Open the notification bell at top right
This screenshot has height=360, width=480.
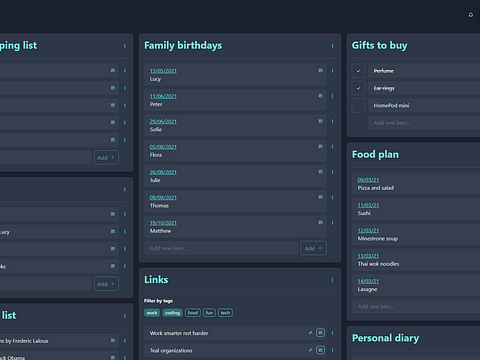[x=471, y=14]
